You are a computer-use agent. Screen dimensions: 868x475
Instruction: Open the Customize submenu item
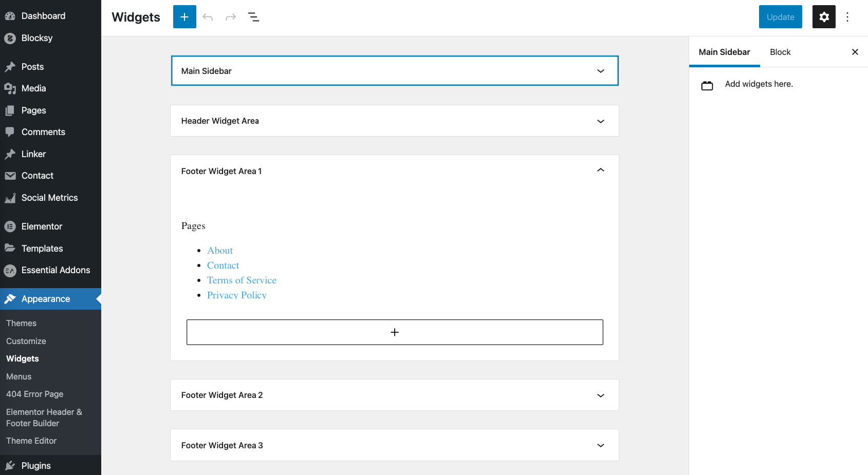pos(26,341)
